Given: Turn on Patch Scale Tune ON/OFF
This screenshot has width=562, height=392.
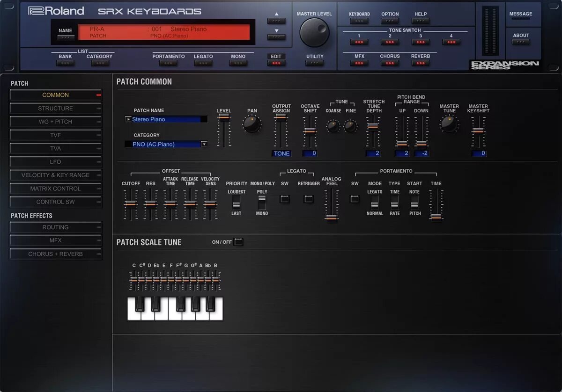Looking at the screenshot, I should click(239, 242).
